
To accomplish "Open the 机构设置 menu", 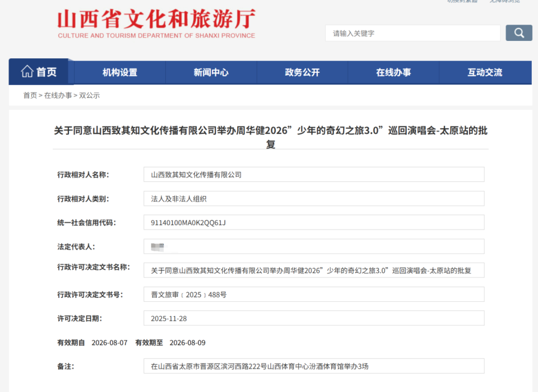I will point(119,72).
